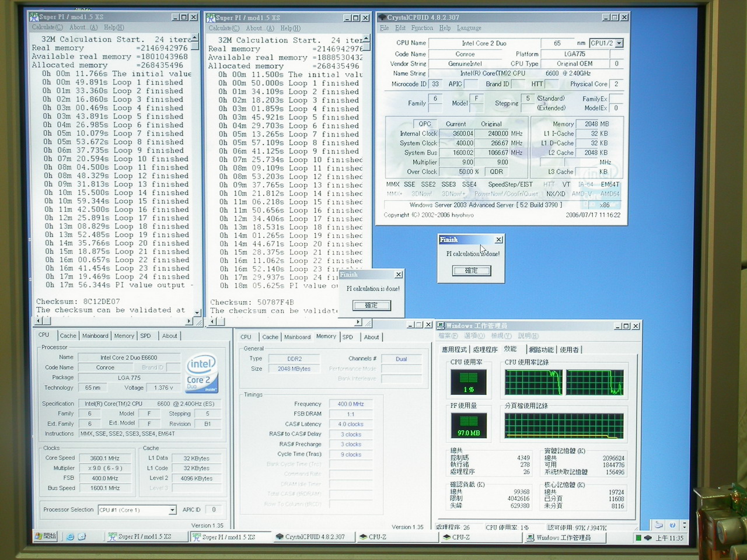Click the CPU 使用率 1% gauge

click(469, 383)
